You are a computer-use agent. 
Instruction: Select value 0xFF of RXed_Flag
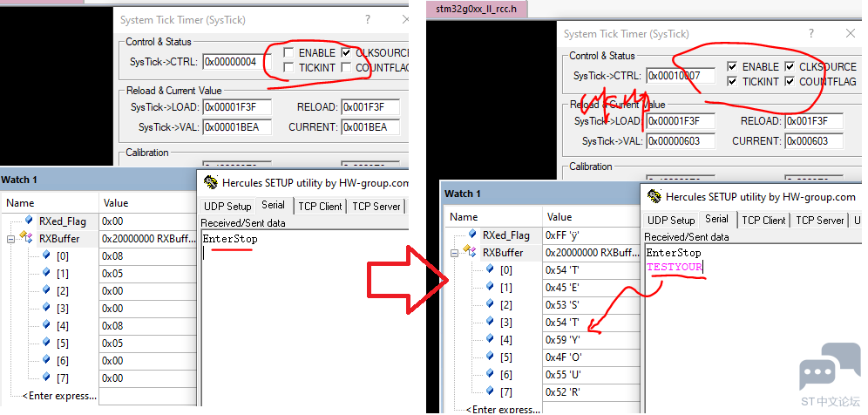[562, 235]
